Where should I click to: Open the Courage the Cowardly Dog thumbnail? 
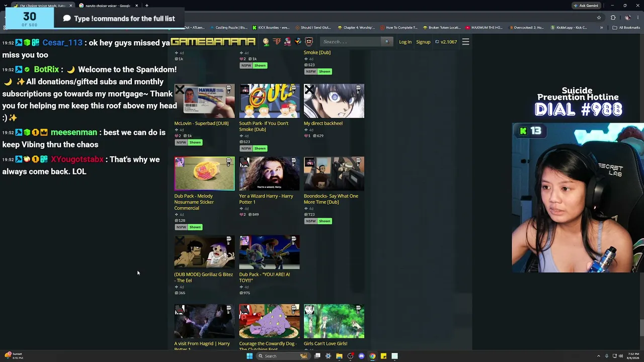coord(269,321)
